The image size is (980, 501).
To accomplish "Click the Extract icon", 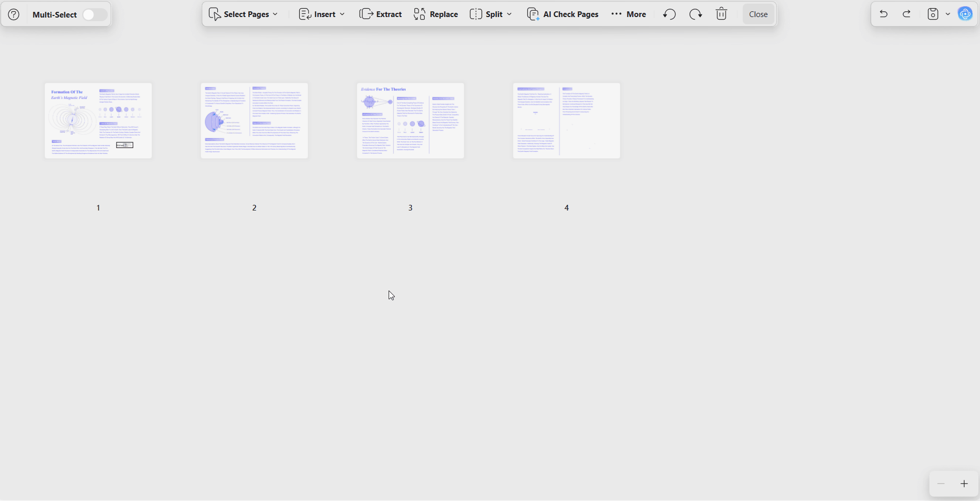I will (366, 14).
